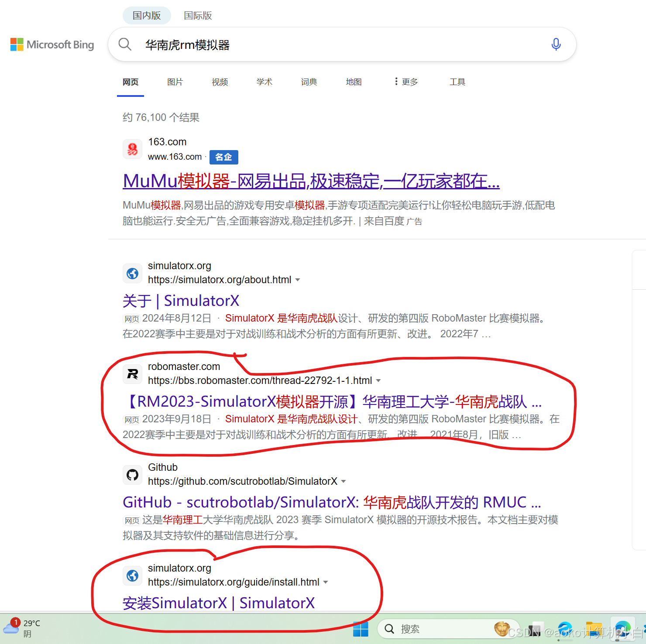Click the Github result favicon

pyautogui.click(x=132, y=475)
